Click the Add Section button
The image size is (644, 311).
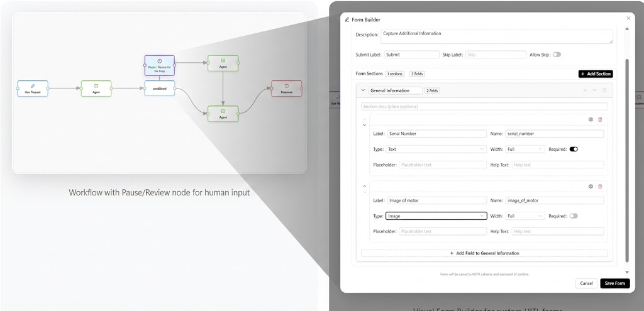[x=595, y=74]
